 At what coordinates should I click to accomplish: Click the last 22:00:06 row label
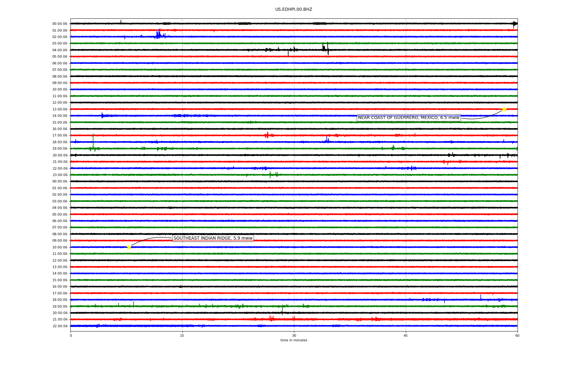(60, 326)
